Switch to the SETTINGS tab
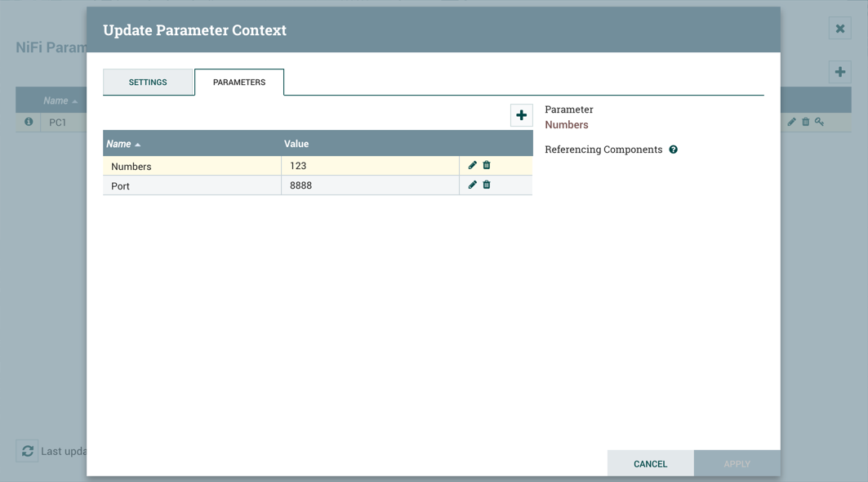This screenshot has width=868, height=482. click(x=148, y=82)
